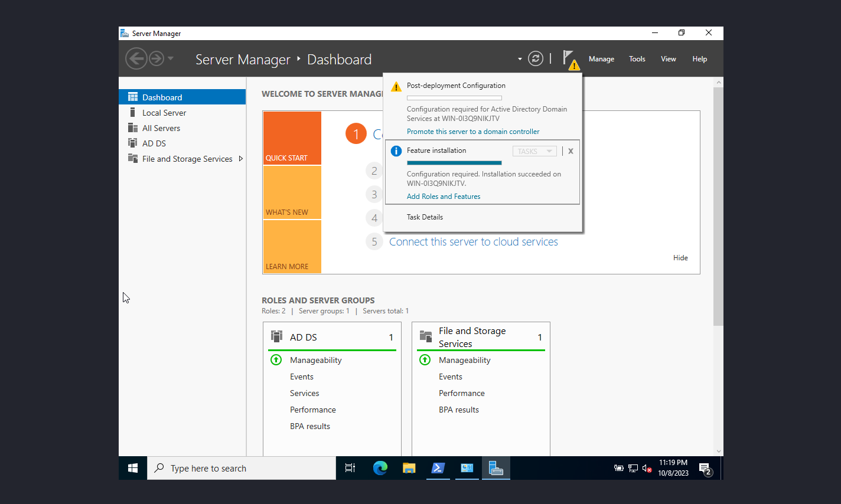The height and width of the screenshot is (504, 841).
Task: Open Services in the AD DS tile
Action: [x=305, y=393]
